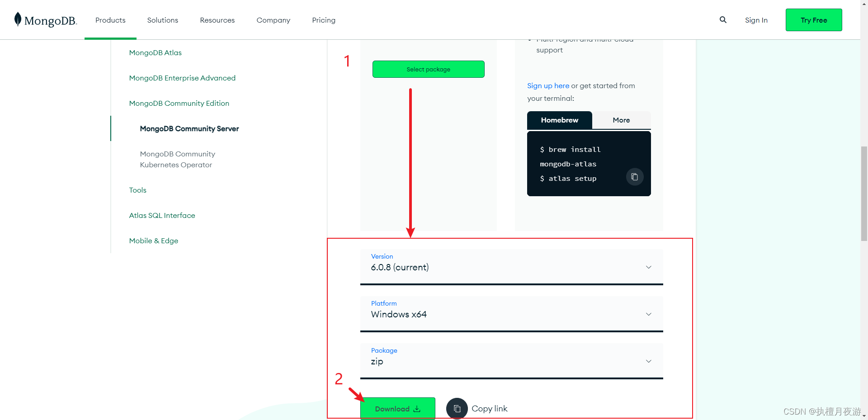The width and height of the screenshot is (868, 420).
Task: Click the Package dropdown chevron arrow
Action: point(649,361)
